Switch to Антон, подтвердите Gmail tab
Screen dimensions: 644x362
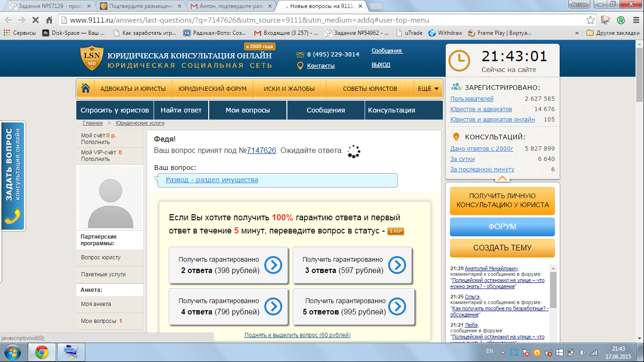point(231,6)
